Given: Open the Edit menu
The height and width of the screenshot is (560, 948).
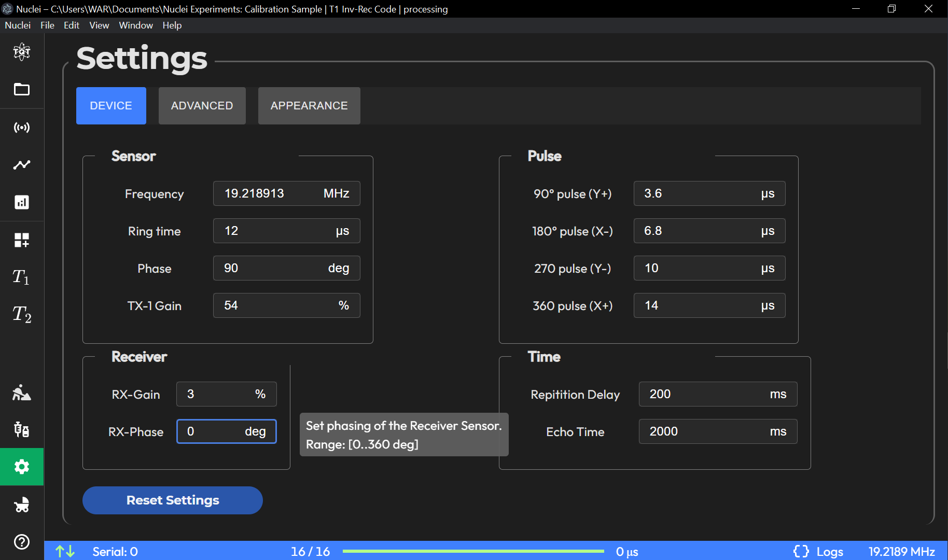Looking at the screenshot, I should click(x=72, y=25).
